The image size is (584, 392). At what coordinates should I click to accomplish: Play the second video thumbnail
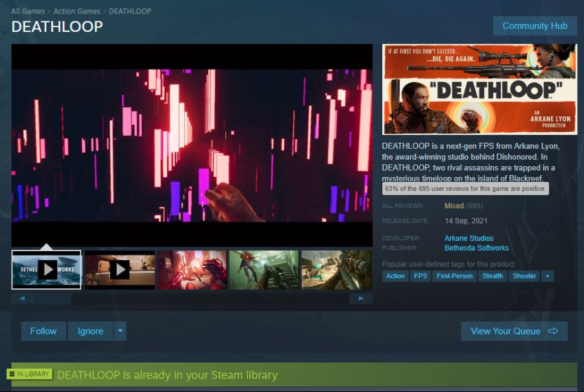pos(119,269)
